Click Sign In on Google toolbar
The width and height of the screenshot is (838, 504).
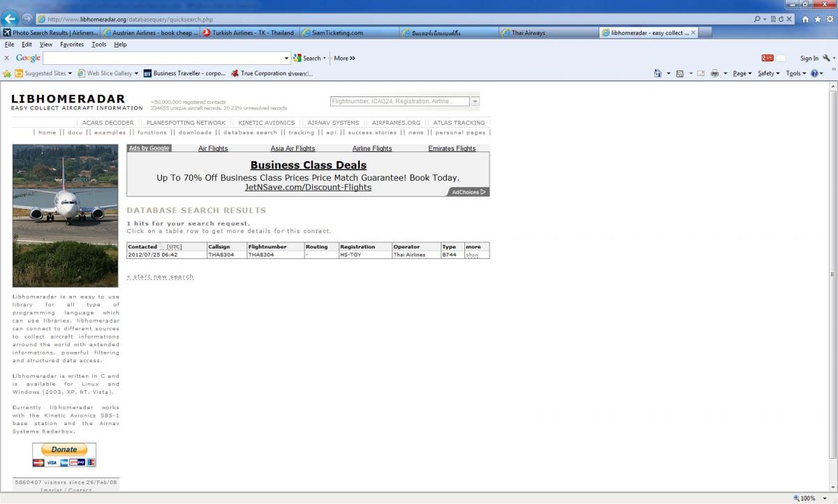coord(809,59)
